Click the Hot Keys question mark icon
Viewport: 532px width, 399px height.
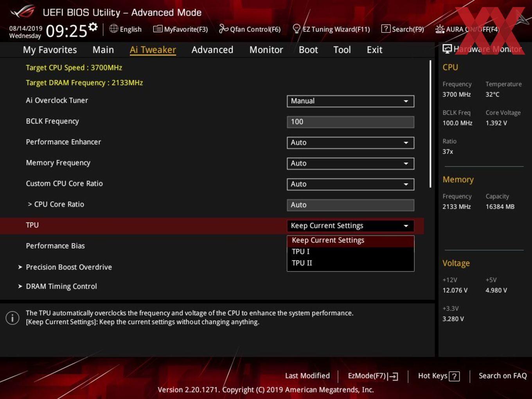(x=454, y=376)
